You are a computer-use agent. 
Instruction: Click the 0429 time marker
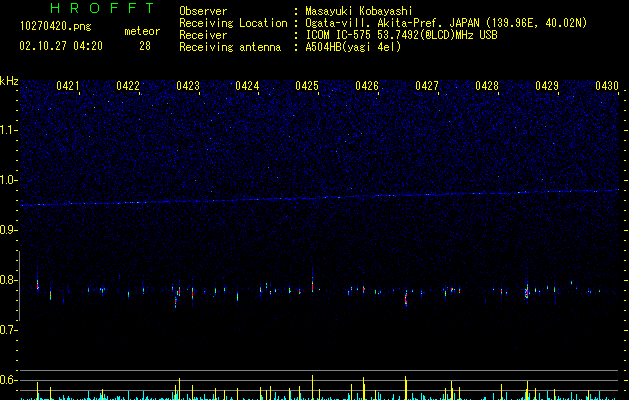[547, 86]
